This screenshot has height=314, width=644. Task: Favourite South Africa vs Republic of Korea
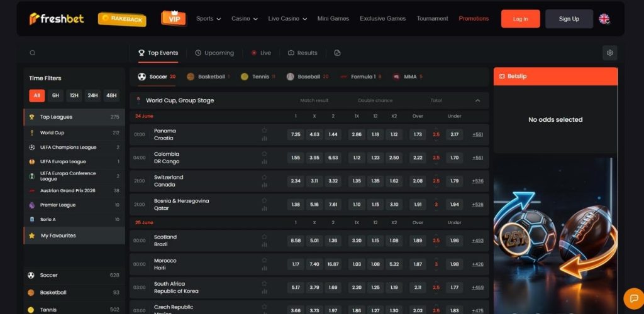point(264,283)
